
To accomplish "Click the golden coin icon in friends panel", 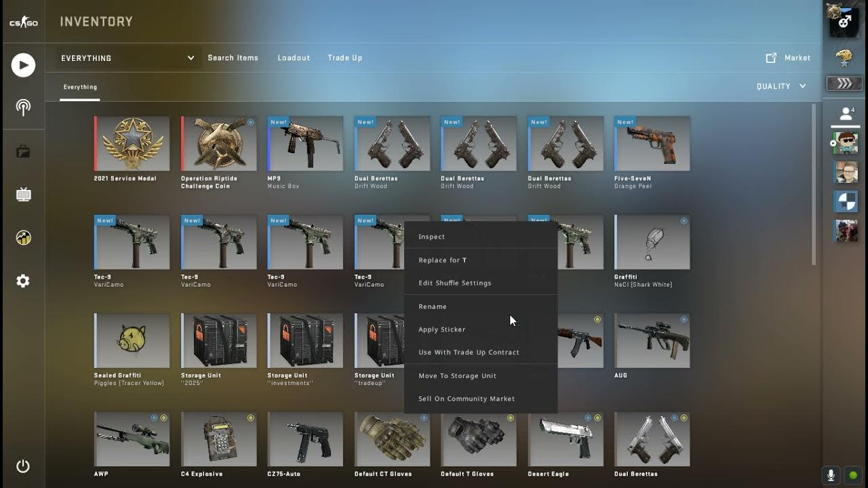I will [844, 57].
